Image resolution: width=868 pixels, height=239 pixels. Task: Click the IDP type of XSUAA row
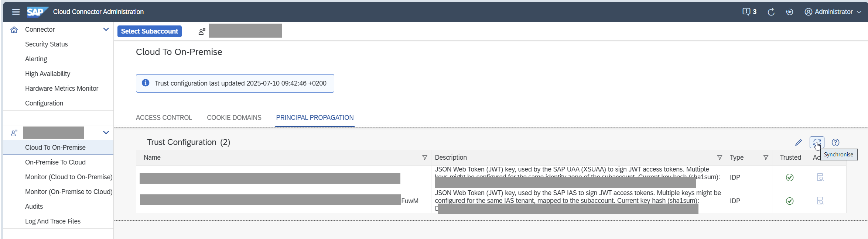[x=735, y=177]
